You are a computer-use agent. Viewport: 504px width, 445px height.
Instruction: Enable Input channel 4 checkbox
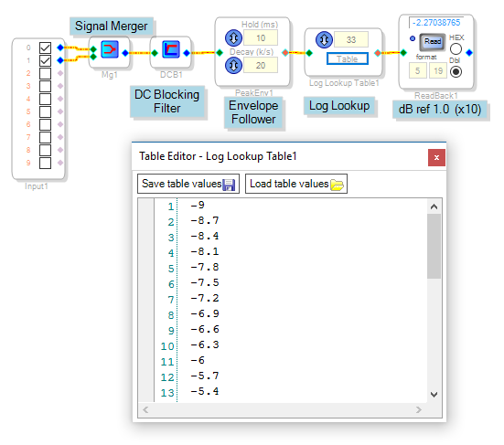[45, 99]
